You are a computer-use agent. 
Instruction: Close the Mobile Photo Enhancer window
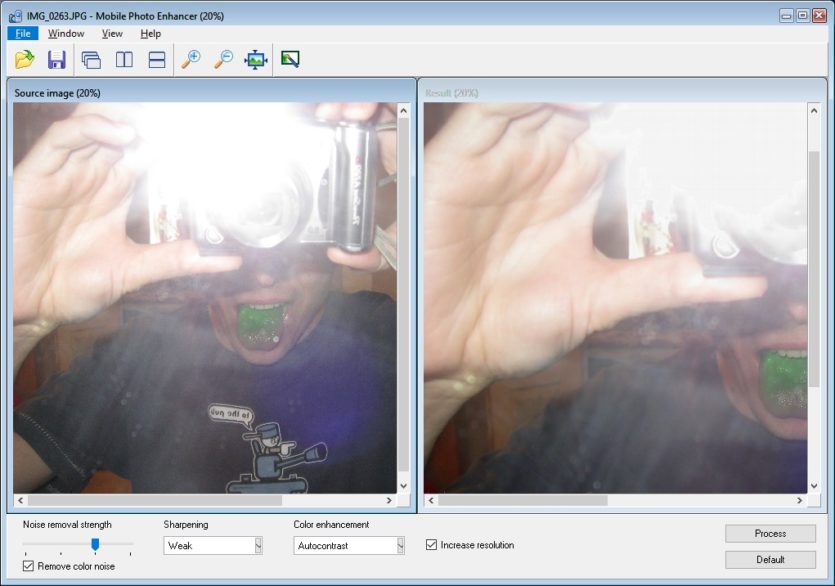[x=819, y=15]
